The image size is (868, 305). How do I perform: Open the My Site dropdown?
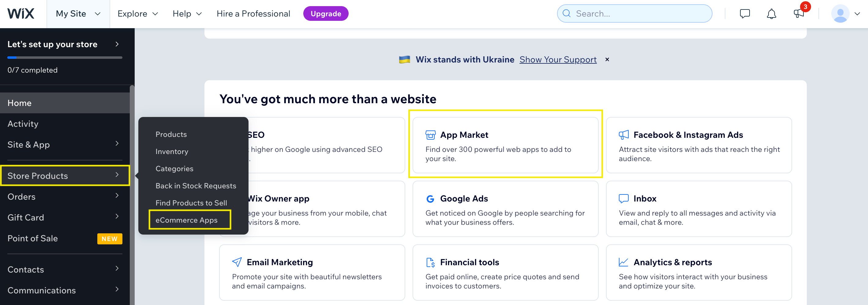[x=78, y=14]
